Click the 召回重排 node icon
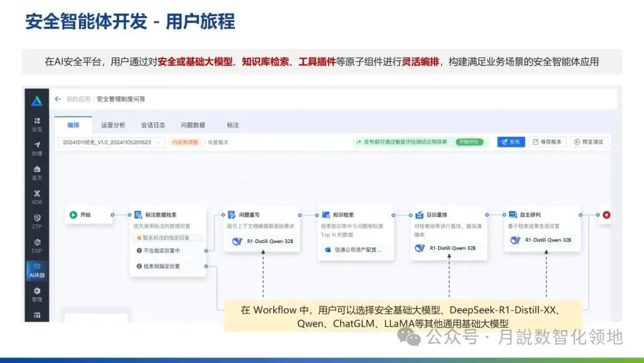 [419, 214]
